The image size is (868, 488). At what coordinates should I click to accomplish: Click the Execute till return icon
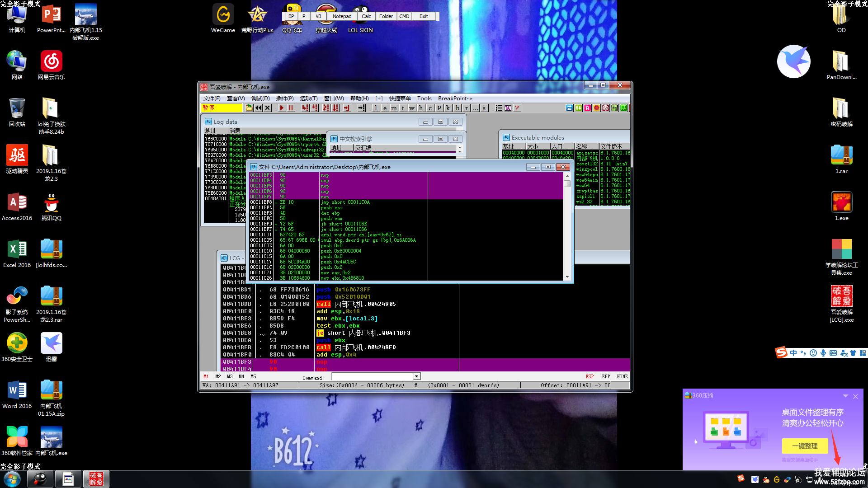[347, 108]
